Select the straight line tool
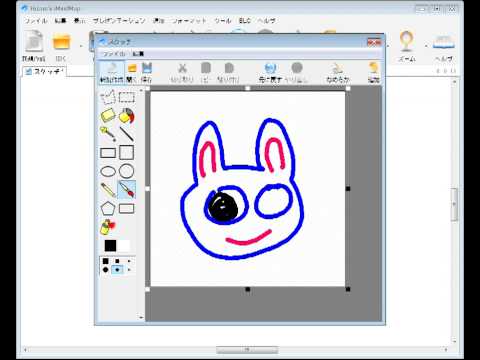 tap(127, 134)
